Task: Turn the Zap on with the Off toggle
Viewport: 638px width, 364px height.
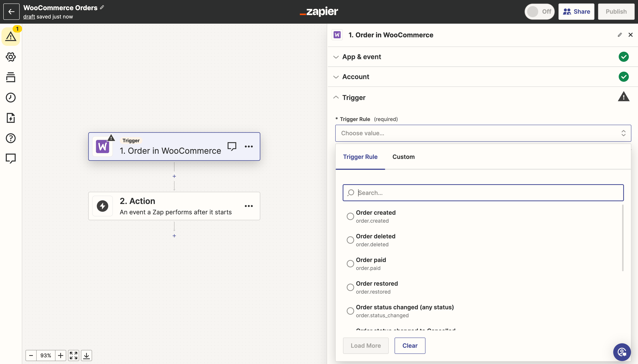Action: (x=539, y=11)
